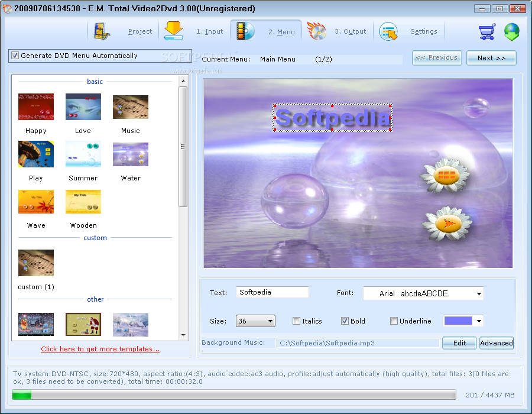Viewport: 532px width, 414px height.
Task: Click the shopping cart purchase icon
Action: pyautogui.click(x=487, y=31)
